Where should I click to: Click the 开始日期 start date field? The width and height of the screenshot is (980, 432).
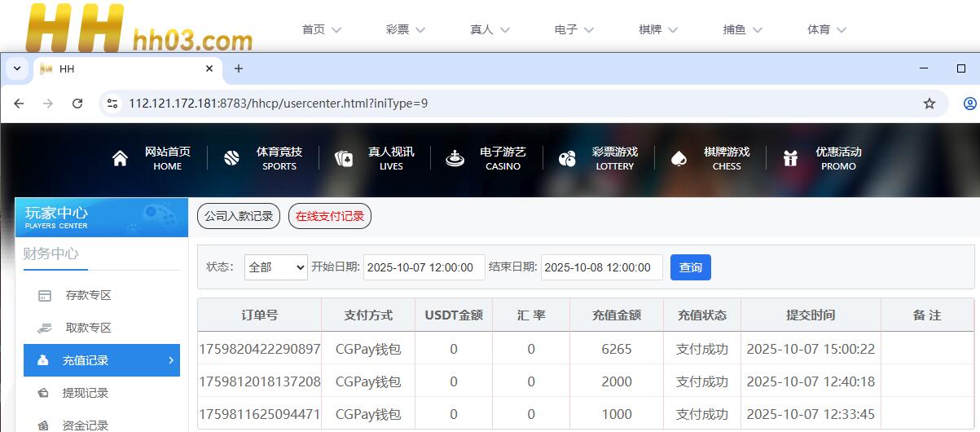tap(424, 267)
